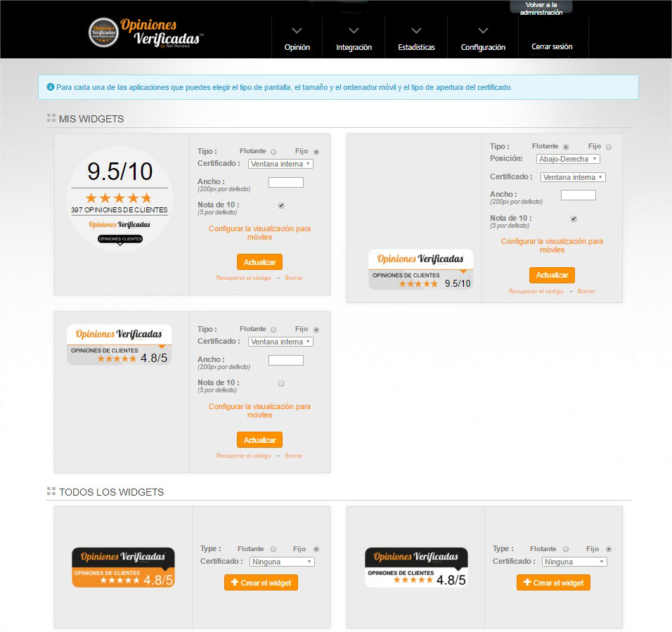The image size is (672, 632).
Task: Select Flotante for the white-footer widget template
Action: tap(566, 549)
